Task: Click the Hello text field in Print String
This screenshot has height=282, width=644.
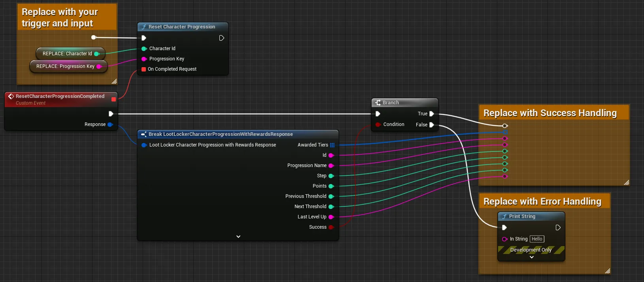Action: pyautogui.click(x=537, y=239)
